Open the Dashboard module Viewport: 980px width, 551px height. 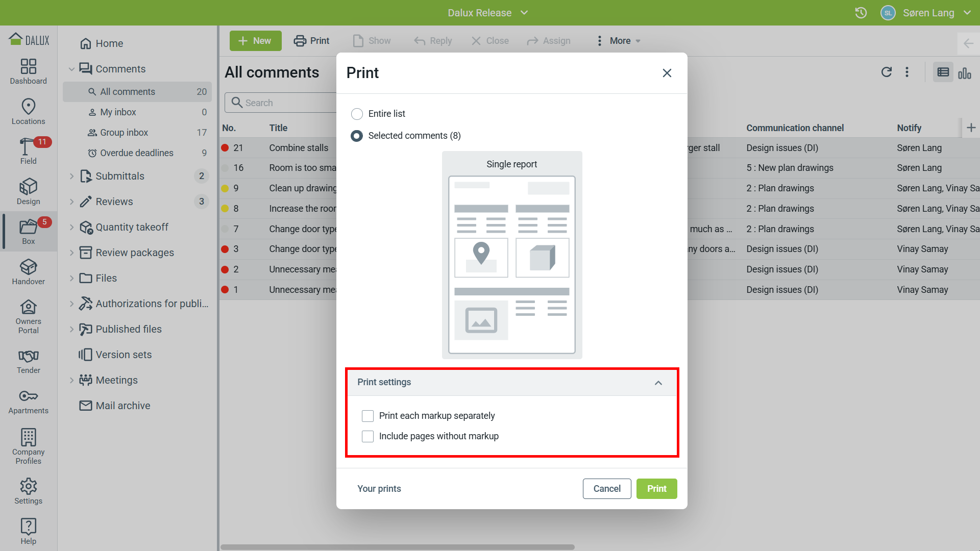tap(29, 71)
